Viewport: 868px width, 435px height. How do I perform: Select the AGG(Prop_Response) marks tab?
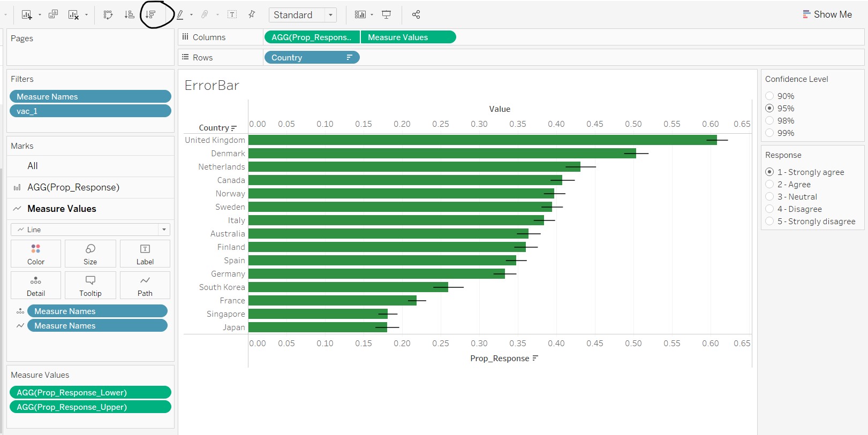point(73,187)
